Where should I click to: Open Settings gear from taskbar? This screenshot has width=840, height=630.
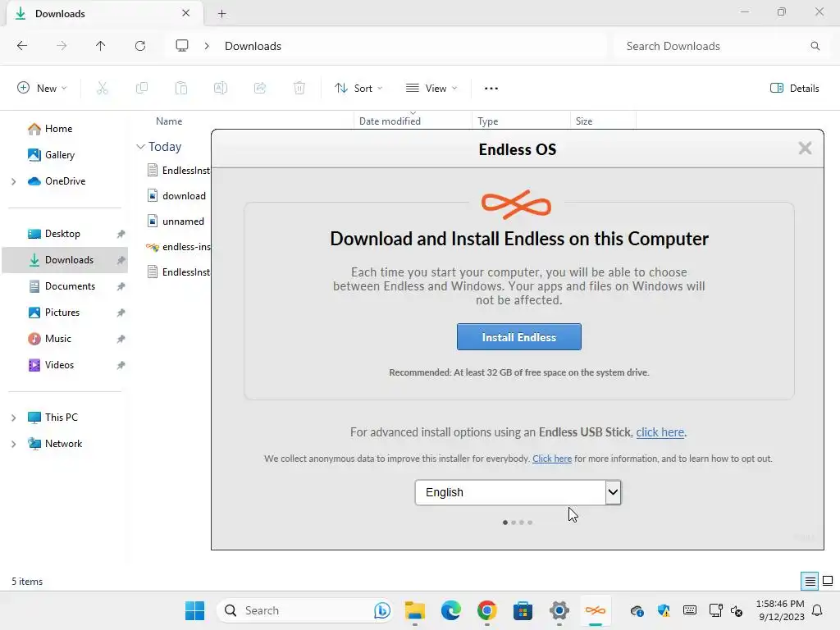pyautogui.click(x=559, y=610)
